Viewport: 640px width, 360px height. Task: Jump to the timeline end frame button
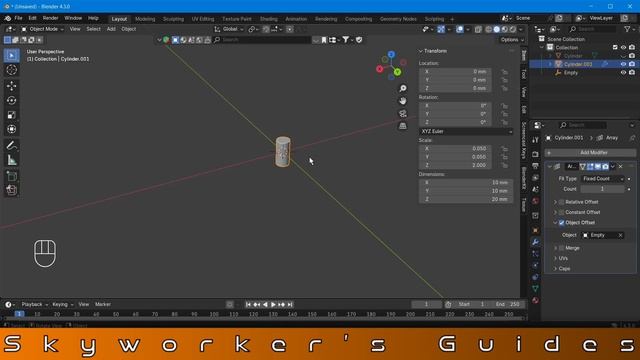coord(290,304)
